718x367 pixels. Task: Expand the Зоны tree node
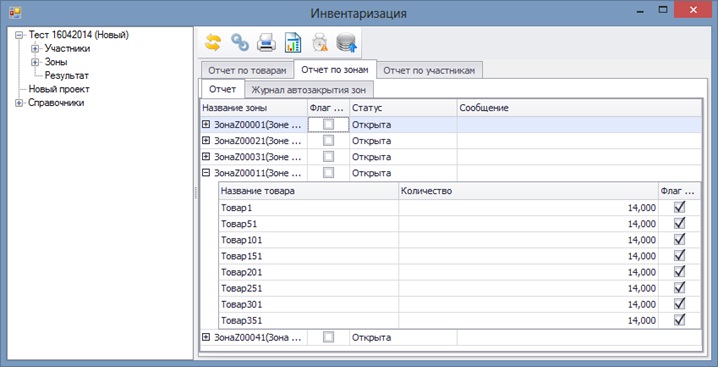(x=35, y=62)
